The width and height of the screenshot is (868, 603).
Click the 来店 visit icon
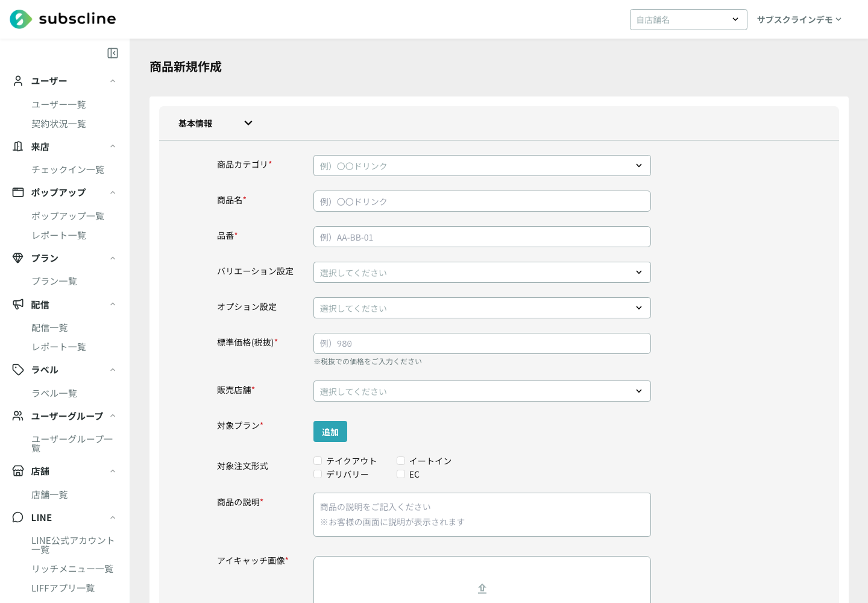[18, 147]
